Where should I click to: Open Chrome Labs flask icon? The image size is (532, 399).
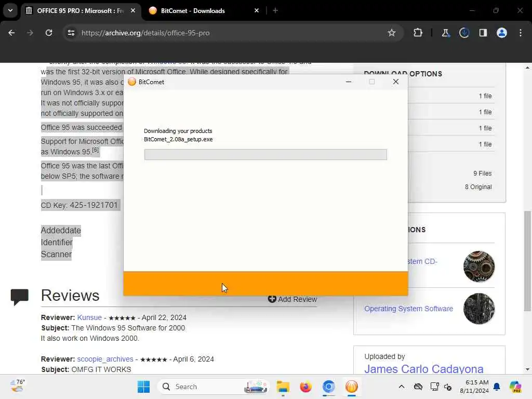(445, 33)
